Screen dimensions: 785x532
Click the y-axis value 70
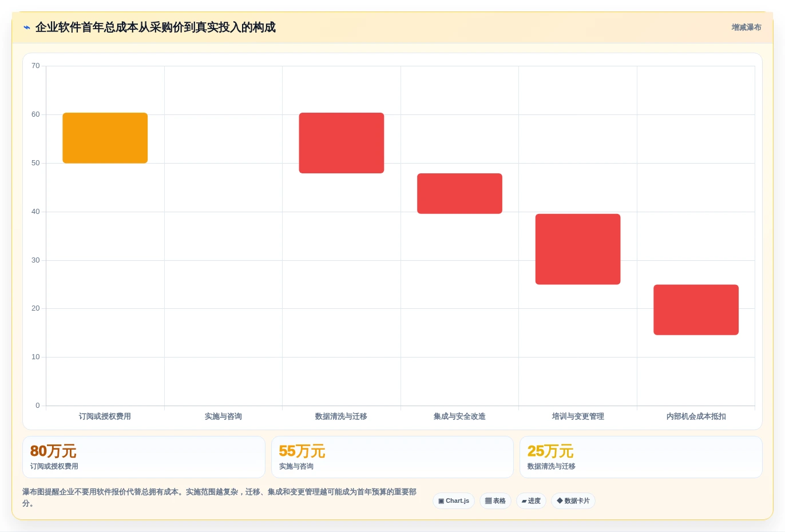tap(35, 66)
